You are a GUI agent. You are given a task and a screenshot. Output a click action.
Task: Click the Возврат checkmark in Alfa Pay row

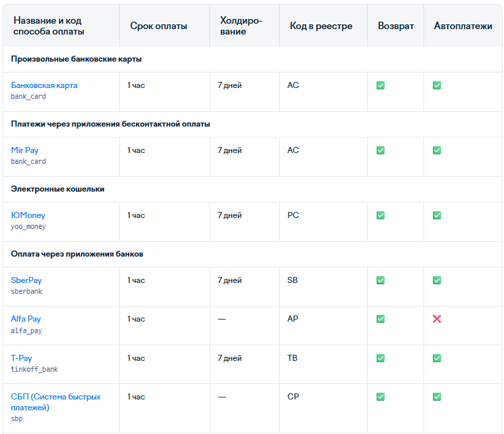click(x=381, y=319)
